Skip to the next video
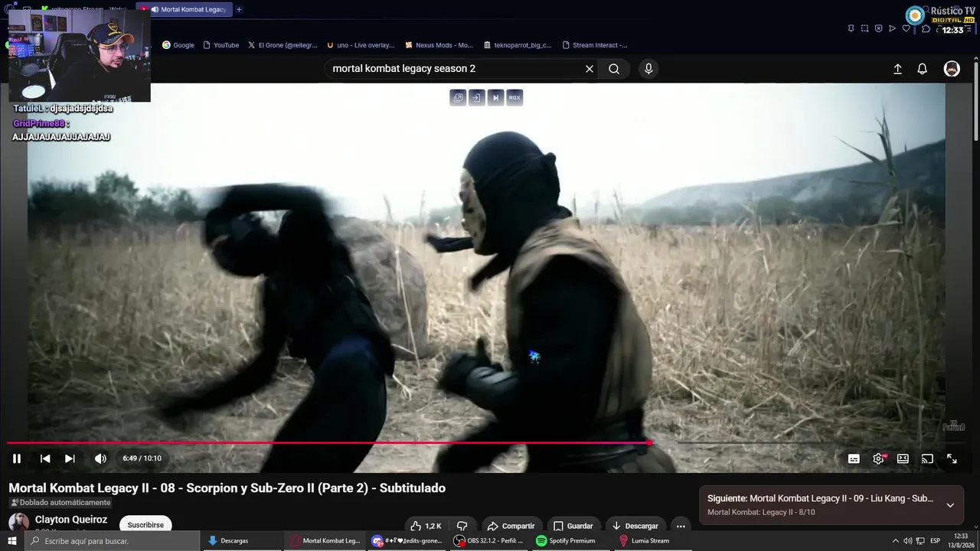The width and height of the screenshot is (980, 551). 70,458
